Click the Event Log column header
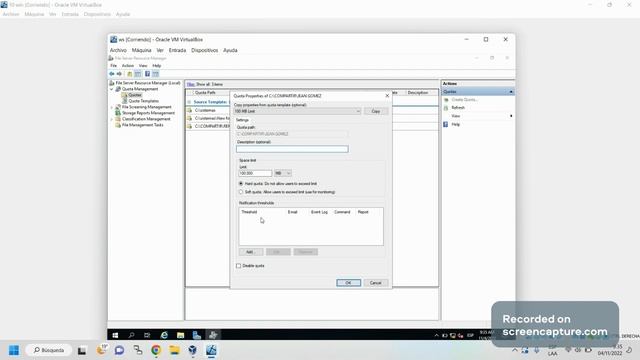This screenshot has height=360, width=640. [x=319, y=212]
